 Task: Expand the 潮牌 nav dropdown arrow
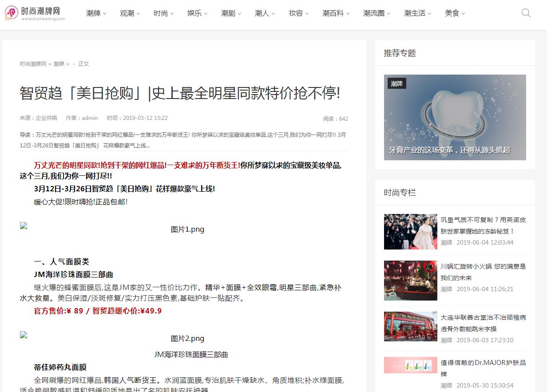pos(105,14)
